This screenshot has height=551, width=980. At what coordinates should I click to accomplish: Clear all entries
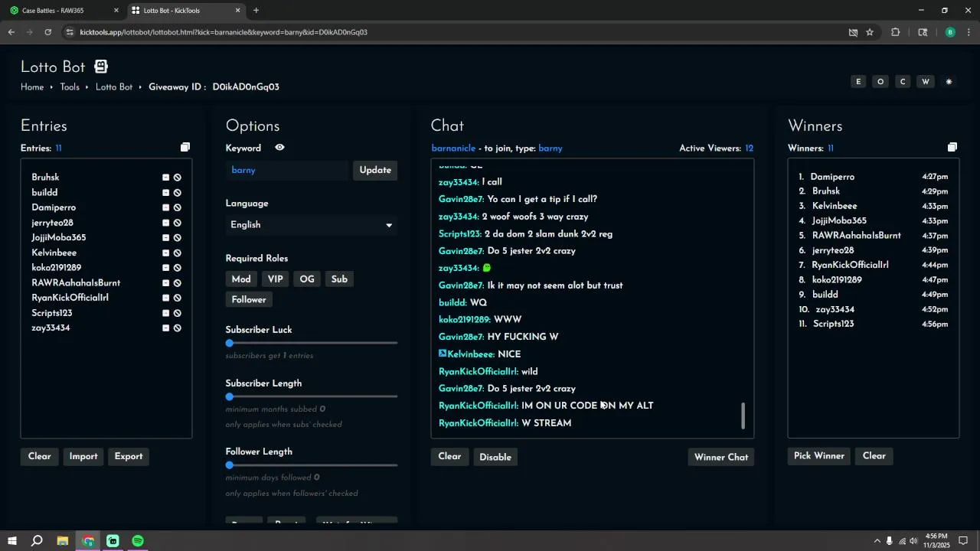(40, 457)
